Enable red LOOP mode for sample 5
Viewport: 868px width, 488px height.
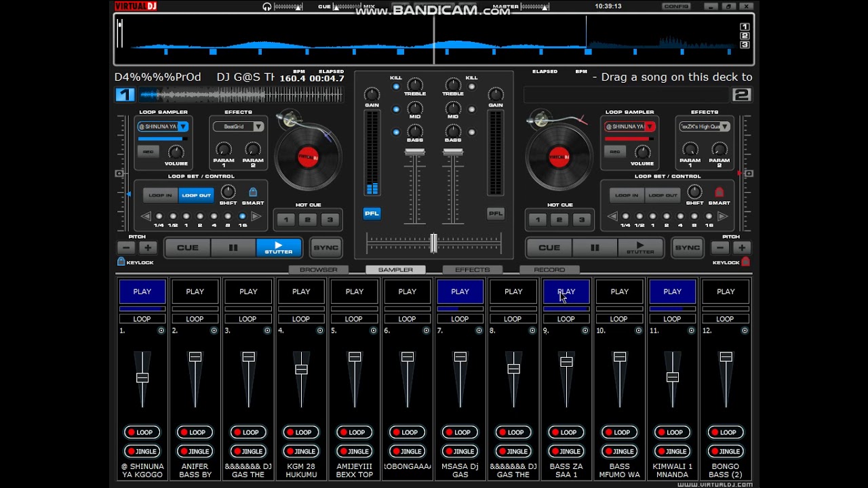click(x=355, y=432)
